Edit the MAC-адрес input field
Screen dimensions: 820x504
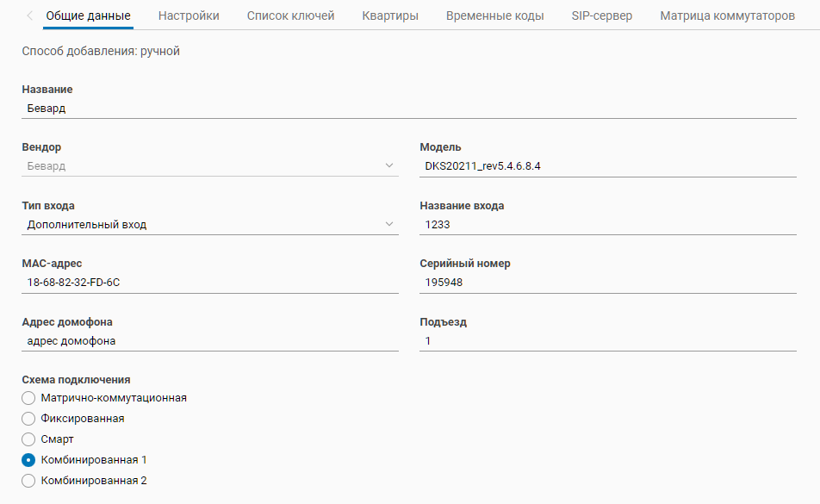tap(209, 283)
